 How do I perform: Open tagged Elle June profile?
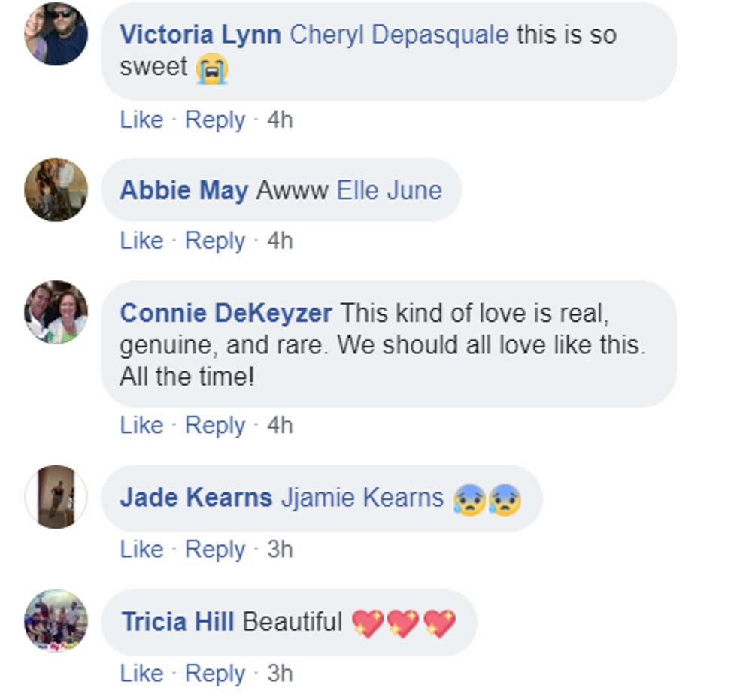pos(389,190)
